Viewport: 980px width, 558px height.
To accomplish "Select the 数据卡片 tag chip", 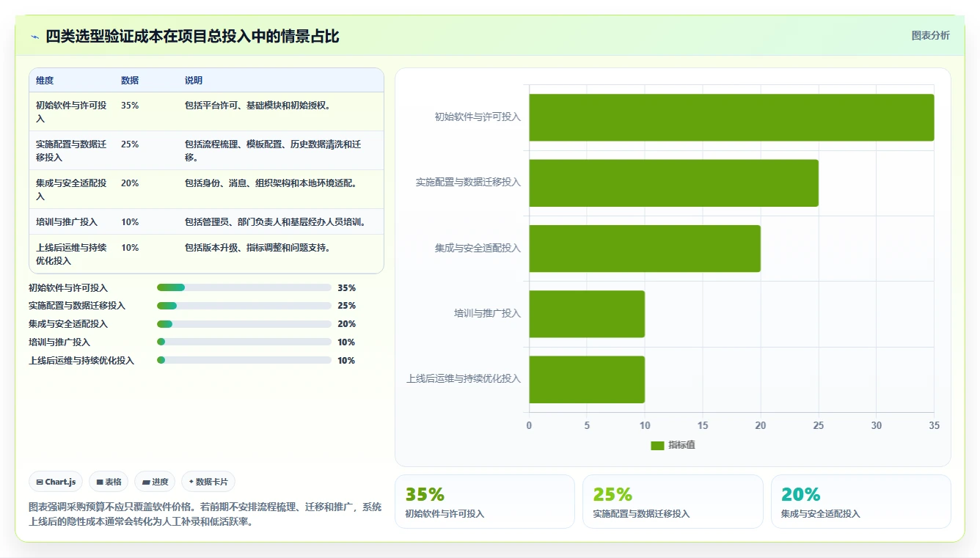I will click(x=208, y=482).
